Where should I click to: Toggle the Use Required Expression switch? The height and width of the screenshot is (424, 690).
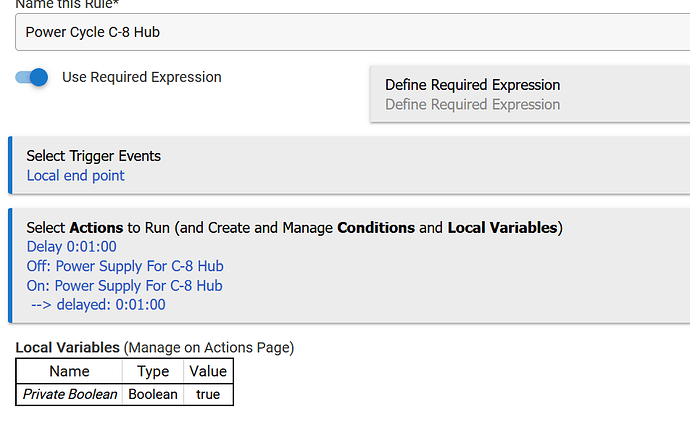[x=32, y=77]
